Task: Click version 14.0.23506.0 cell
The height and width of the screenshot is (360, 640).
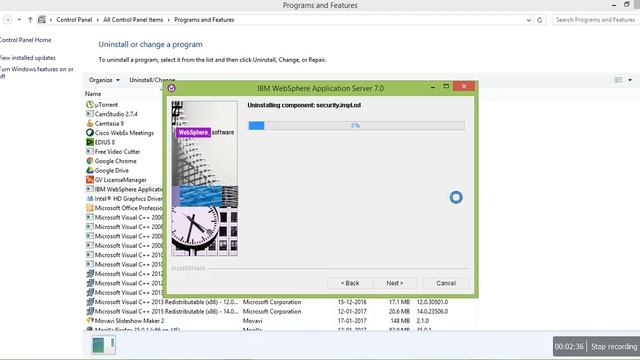Action: click(x=432, y=311)
